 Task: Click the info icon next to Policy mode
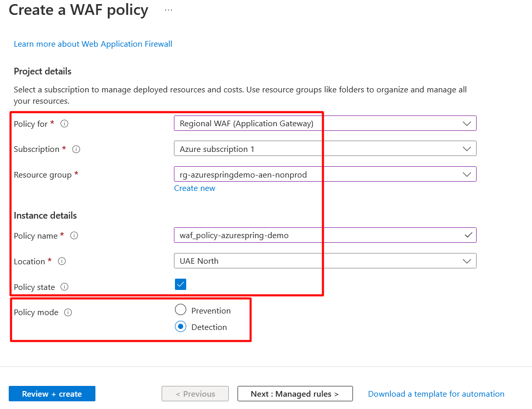(68, 313)
